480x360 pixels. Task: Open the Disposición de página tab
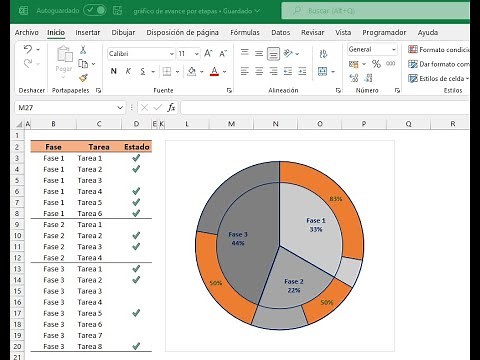[183, 32]
